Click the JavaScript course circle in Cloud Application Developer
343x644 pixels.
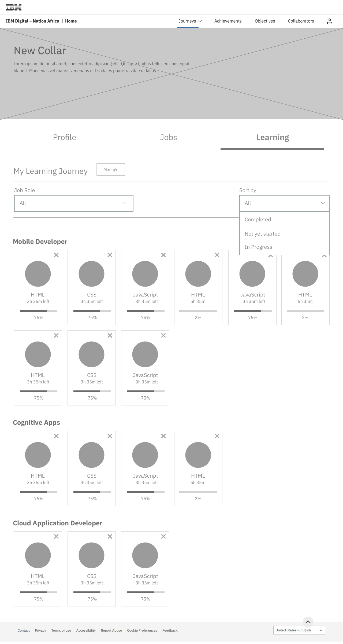pyautogui.click(x=145, y=555)
